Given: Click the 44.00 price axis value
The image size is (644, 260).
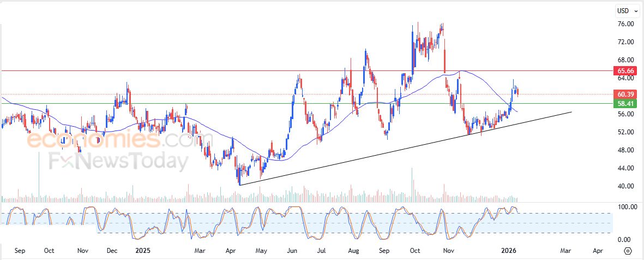Looking at the screenshot, I should (625, 168).
